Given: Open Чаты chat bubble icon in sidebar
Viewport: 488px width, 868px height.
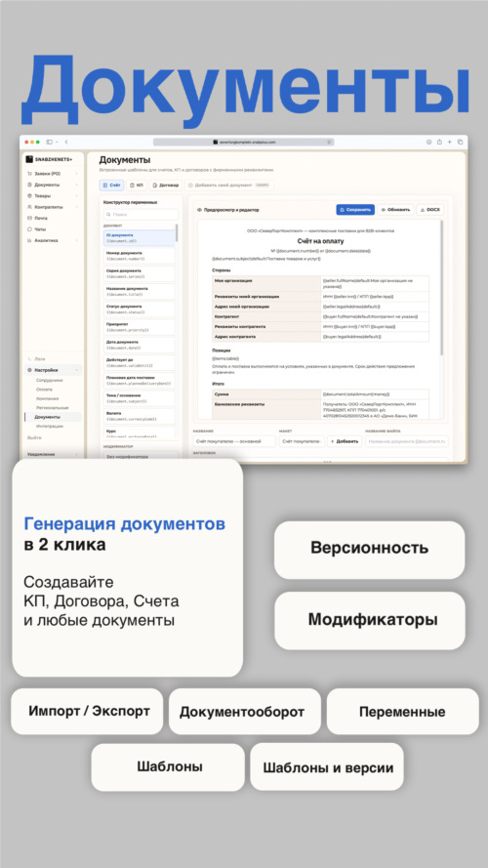Looking at the screenshot, I should [x=29, y=229].
